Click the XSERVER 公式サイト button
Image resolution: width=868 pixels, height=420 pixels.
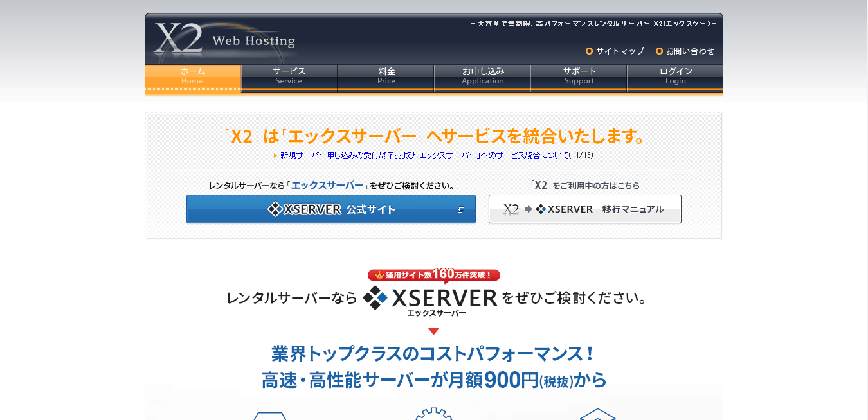(x=331, y=209)
